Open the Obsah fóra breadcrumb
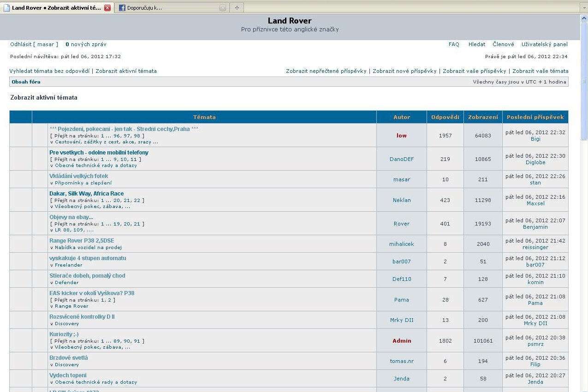Image resolution: width=588 pixels, height=392 pixels. tap(26, 82)
